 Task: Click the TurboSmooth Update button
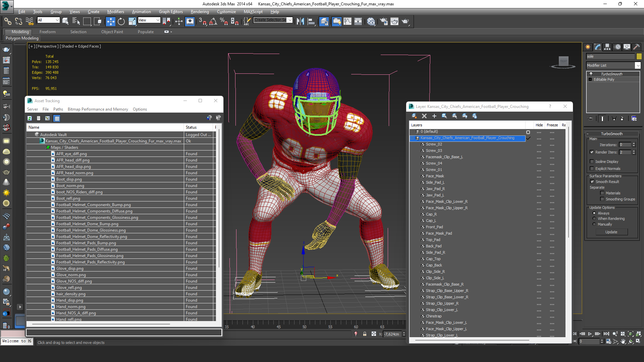coord(611,232)
